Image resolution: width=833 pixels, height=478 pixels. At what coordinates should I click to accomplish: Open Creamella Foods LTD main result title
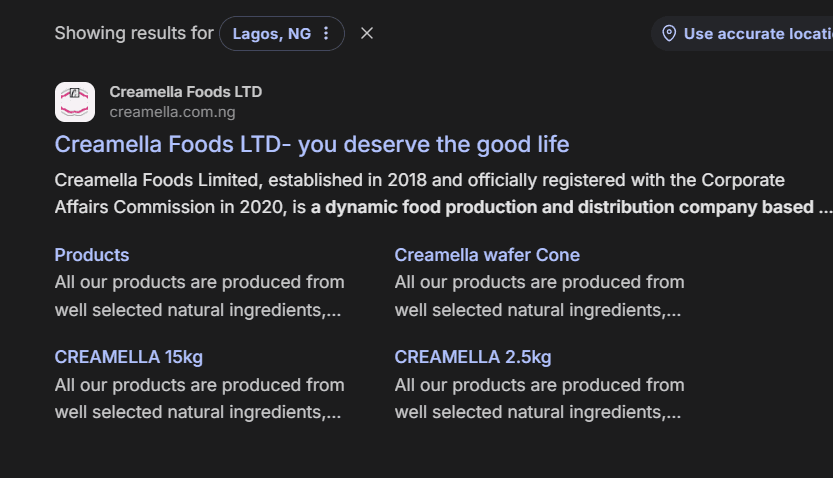(311, 144)
